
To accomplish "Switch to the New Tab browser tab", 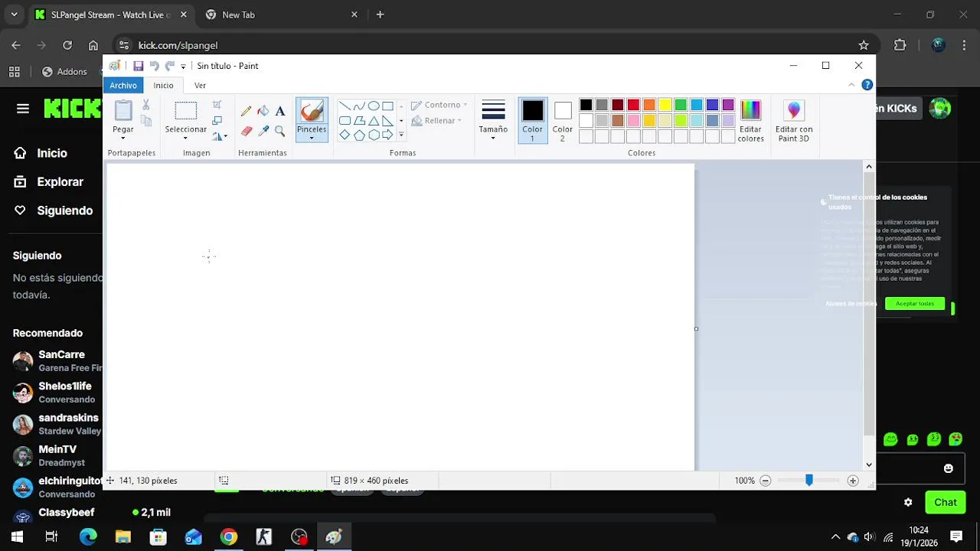I will point(280,15).
